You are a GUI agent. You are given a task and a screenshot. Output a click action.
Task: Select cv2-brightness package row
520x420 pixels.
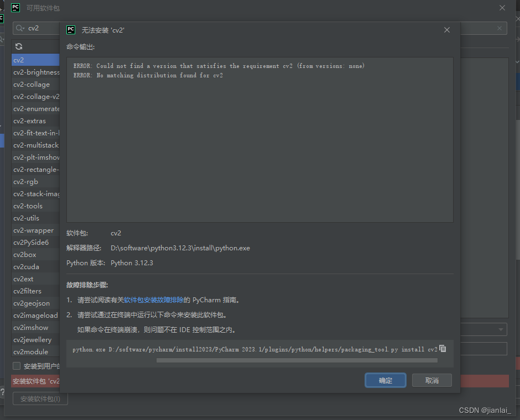point(35,72)
